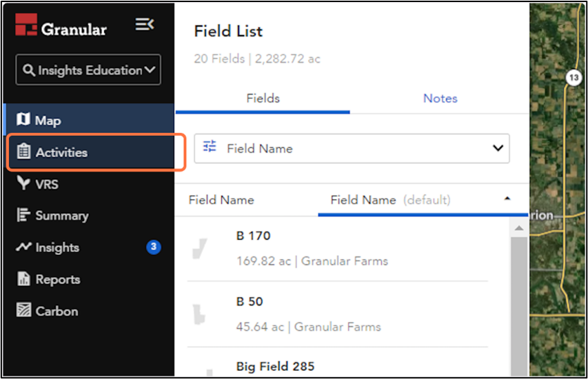Go to Map in sidebar menu
The width and height of the screenshot is (588, 379).
(x=89, y=120)
